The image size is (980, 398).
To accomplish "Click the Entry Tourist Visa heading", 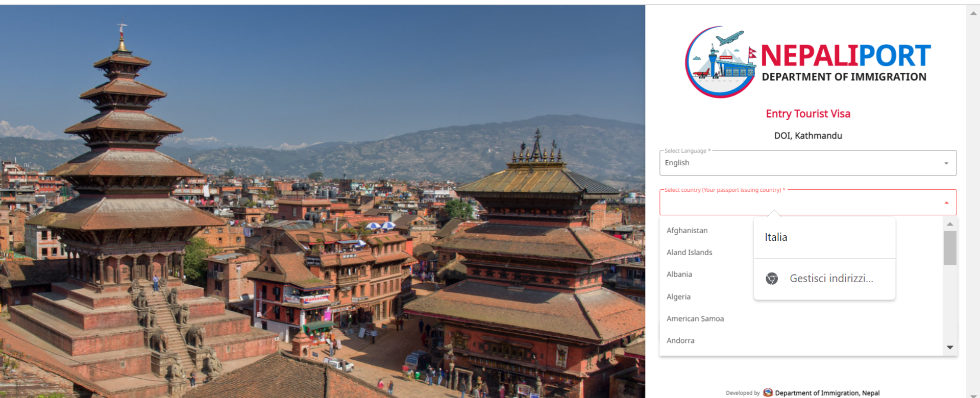I will pos(808,114).
